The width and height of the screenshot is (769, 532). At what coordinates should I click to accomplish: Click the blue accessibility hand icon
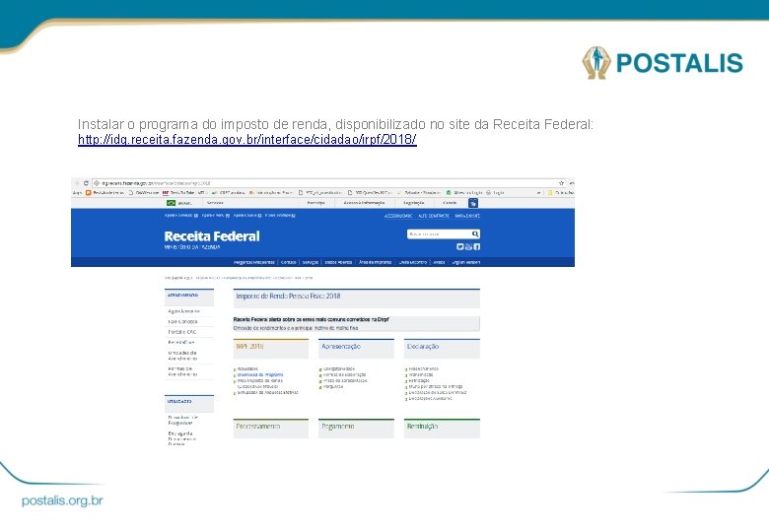473,203
